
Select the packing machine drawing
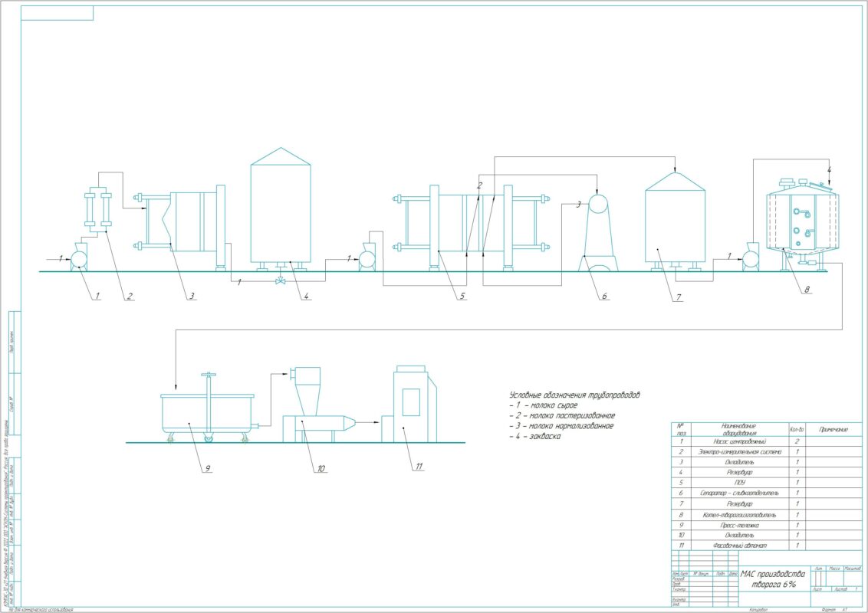(x=409, y=404)
